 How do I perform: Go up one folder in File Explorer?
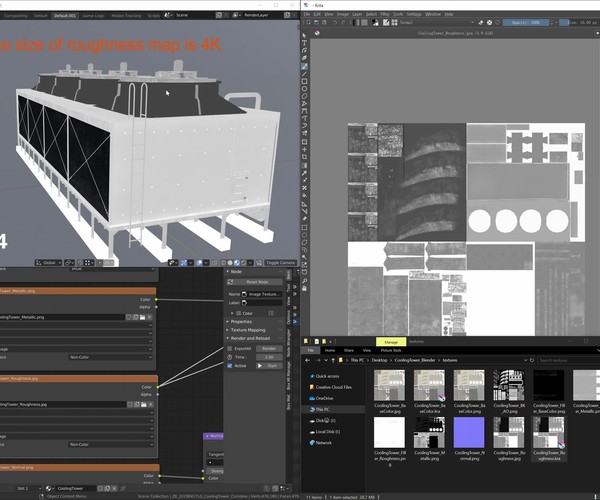click(x=333, y=360)
